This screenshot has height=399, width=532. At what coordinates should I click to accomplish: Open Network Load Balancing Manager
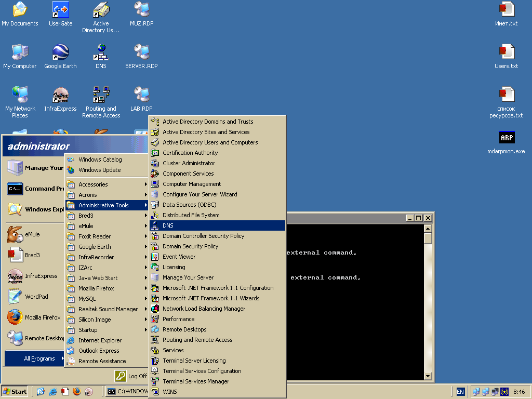(x=218, y=309)
